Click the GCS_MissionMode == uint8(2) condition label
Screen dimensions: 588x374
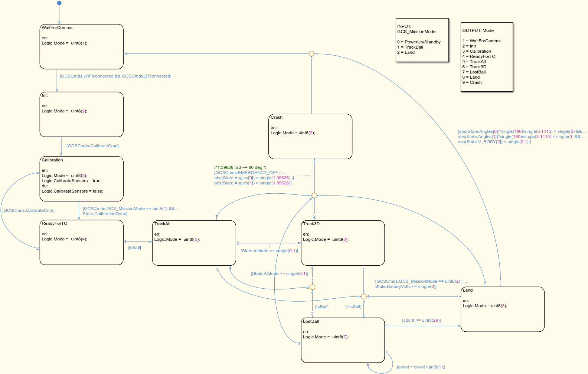coord(422,281)
